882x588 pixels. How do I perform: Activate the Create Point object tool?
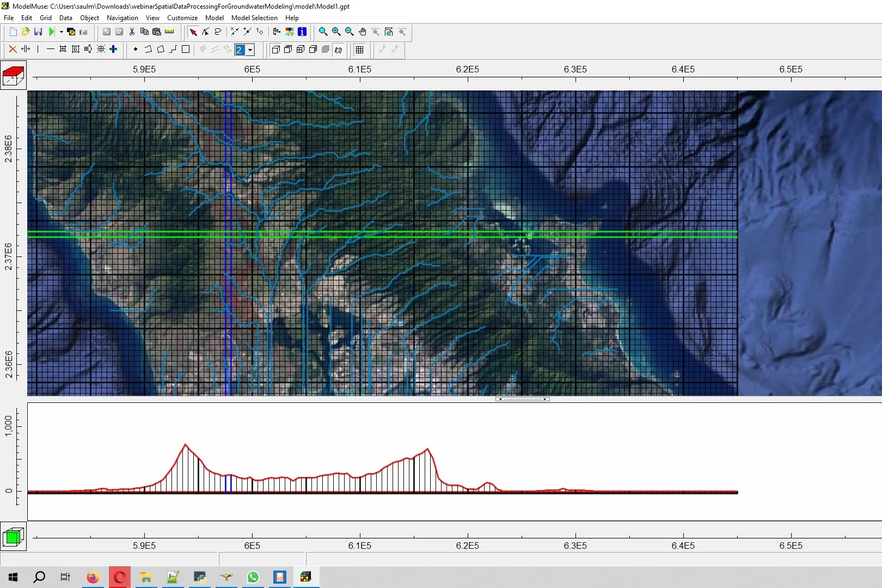coord(136,50)
